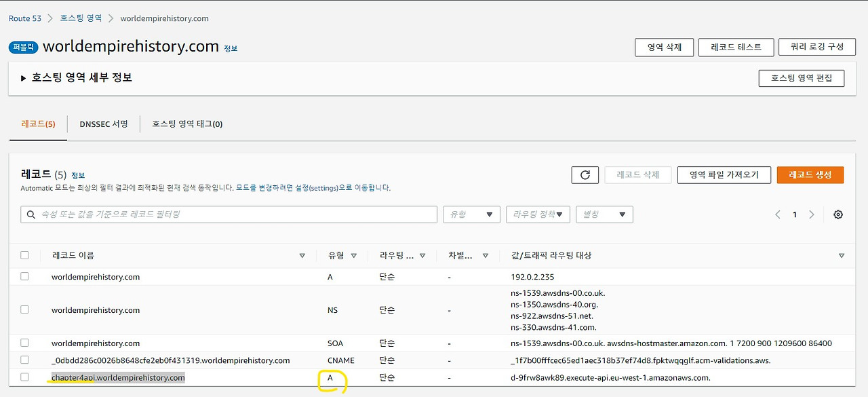Click inside the record filter input field
The height and width of the screenshot is (397, 868).
(x=203, y=214)
